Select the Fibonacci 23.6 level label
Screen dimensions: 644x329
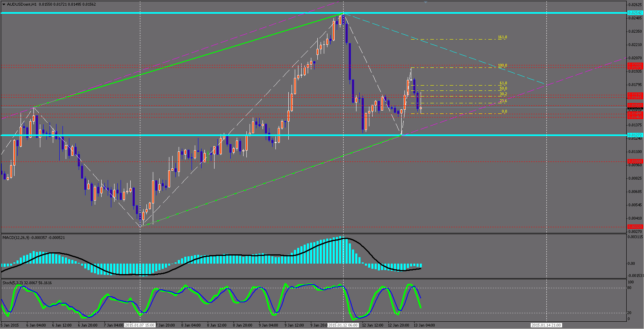click(x=503, y=101)
